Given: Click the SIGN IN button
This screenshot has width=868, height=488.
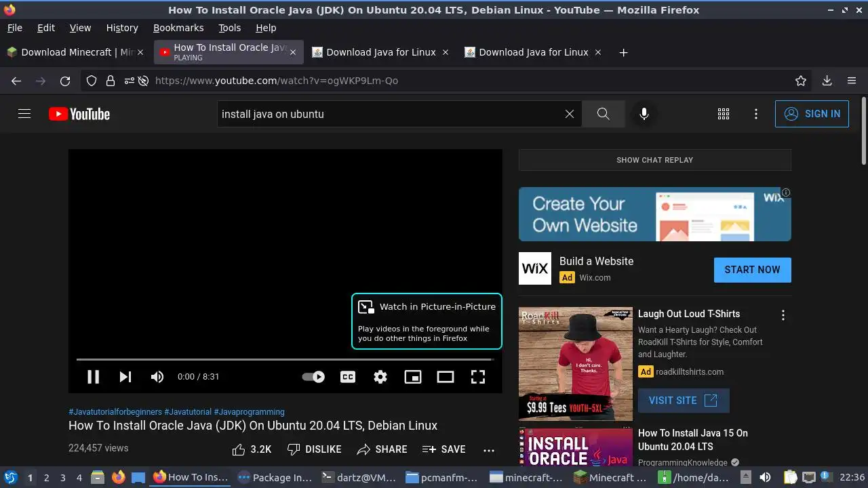Looking at the screenshot, I should [812, 114].
